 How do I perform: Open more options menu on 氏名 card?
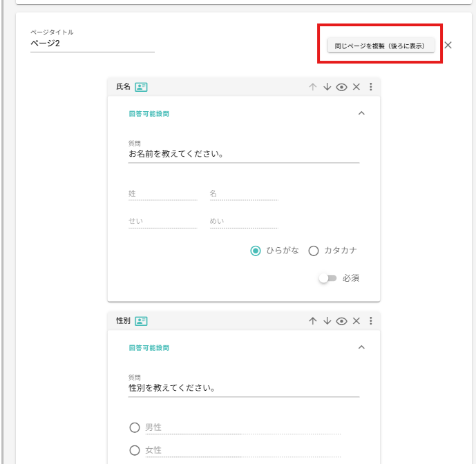371,87
